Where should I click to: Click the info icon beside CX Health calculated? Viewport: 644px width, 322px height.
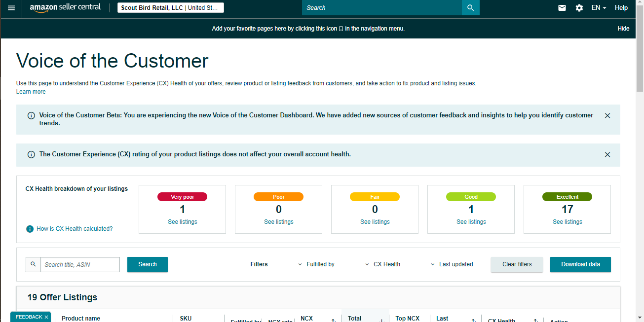click(30, 229)
